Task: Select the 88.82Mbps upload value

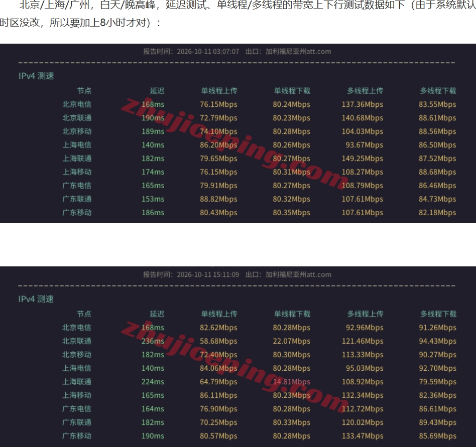Action: [218, 199]
